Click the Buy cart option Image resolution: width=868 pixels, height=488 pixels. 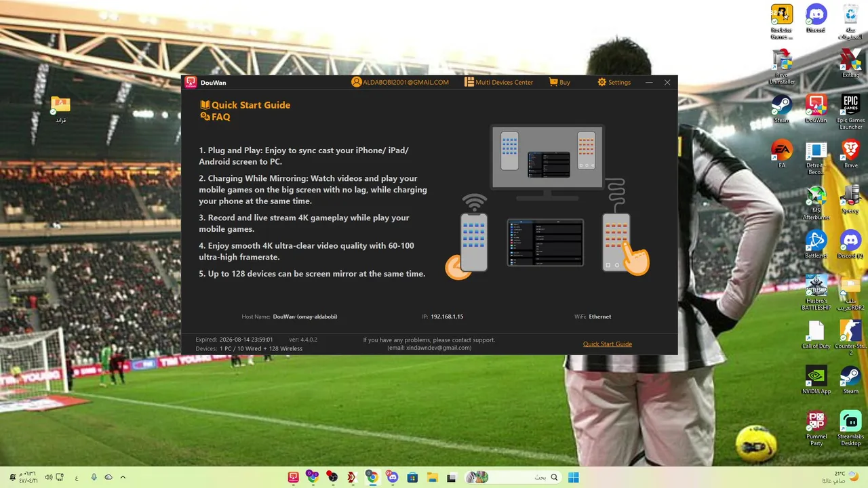tap(559, 82)
